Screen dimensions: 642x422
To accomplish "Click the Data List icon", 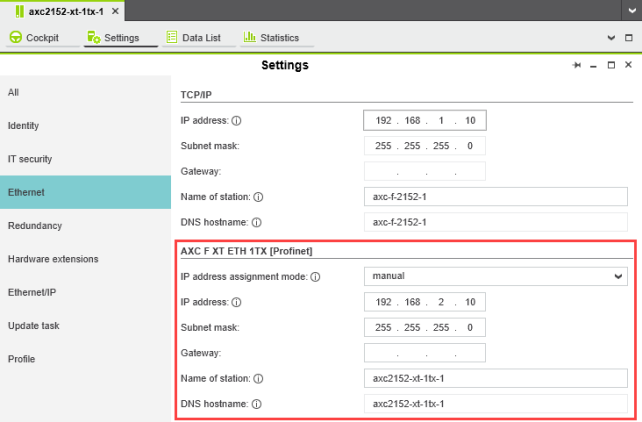I will point(172,37).
